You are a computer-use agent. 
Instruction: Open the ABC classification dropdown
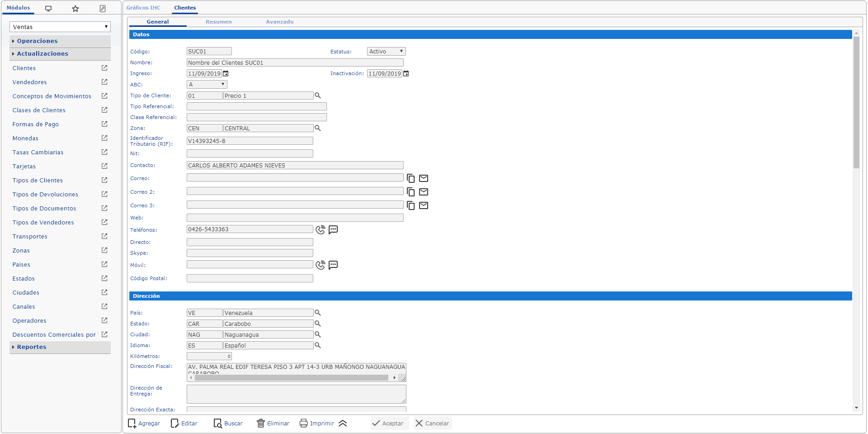207,85
